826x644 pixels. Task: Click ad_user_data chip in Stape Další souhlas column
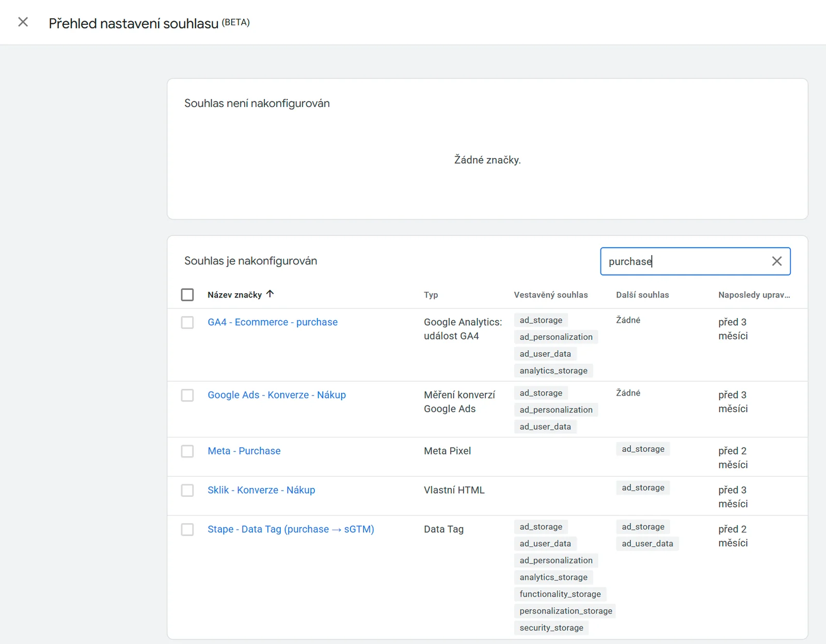(647, 544)
